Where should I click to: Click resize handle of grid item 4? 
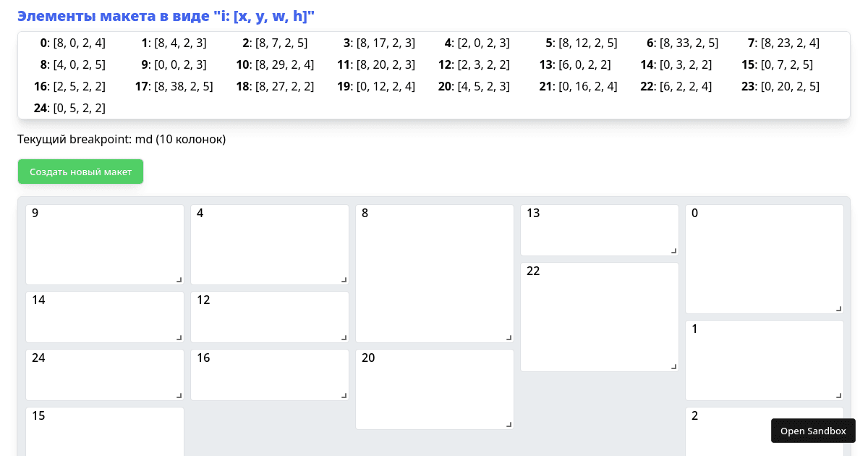click(344, 279)
